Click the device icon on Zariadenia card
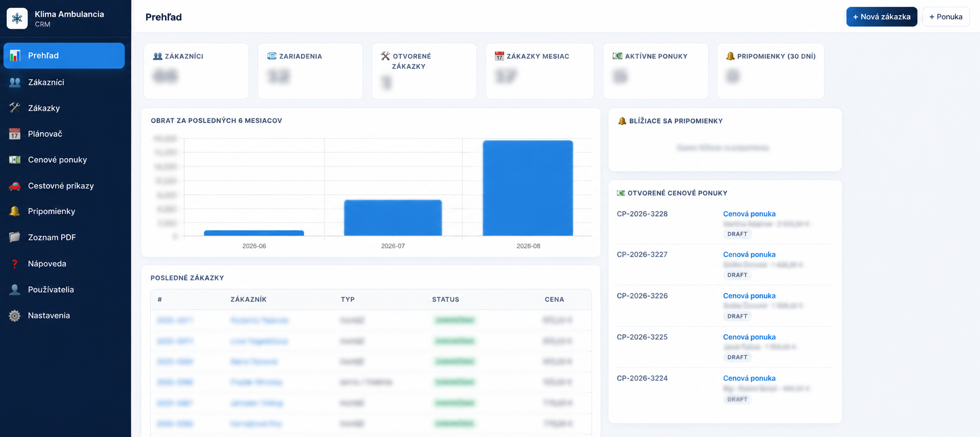Image resolution: width=980 pixels, height=437 pixels. coord(272,56)
